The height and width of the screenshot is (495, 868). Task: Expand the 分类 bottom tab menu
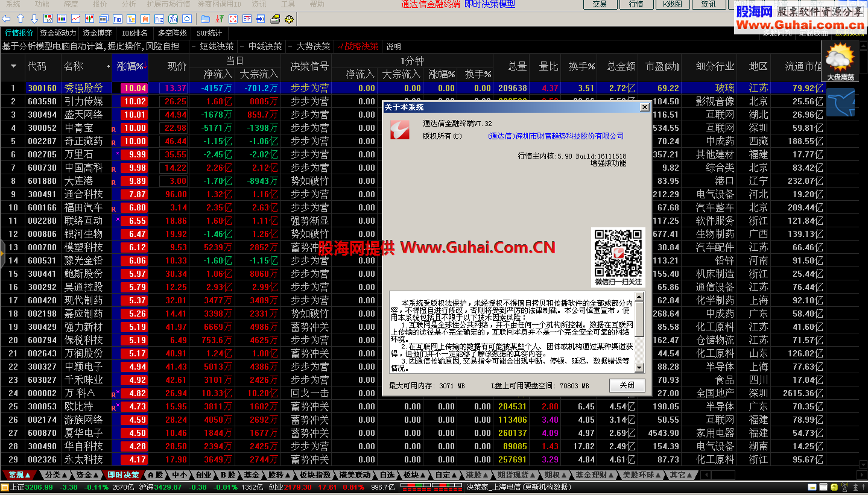pos(57,475)
